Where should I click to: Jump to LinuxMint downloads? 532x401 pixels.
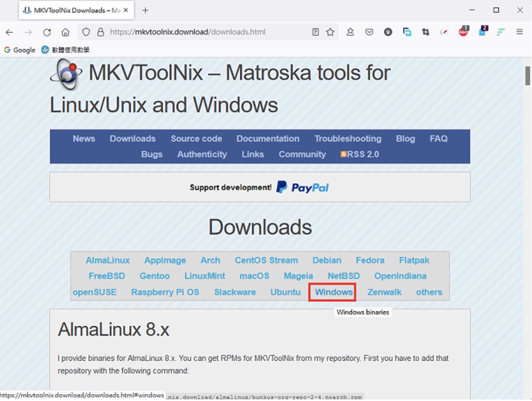tap(205, 276)
